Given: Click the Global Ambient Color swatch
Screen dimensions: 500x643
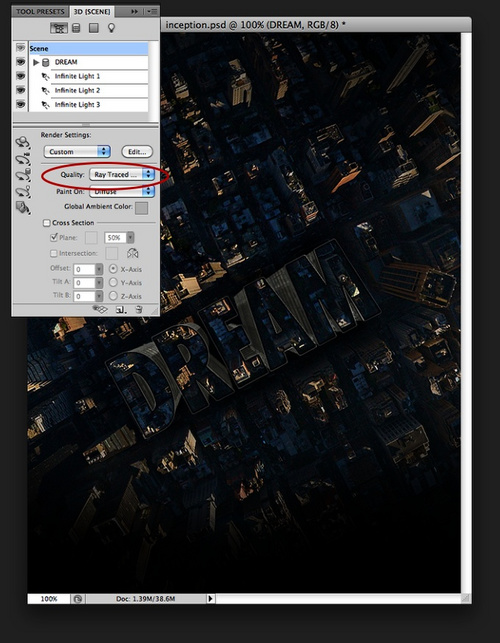Looking at the screenshot, I should point(142,208).
